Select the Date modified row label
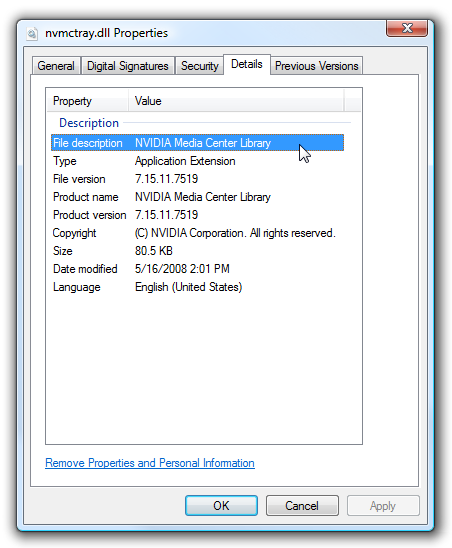Viewport: 452px width, 548px height. 85,269
